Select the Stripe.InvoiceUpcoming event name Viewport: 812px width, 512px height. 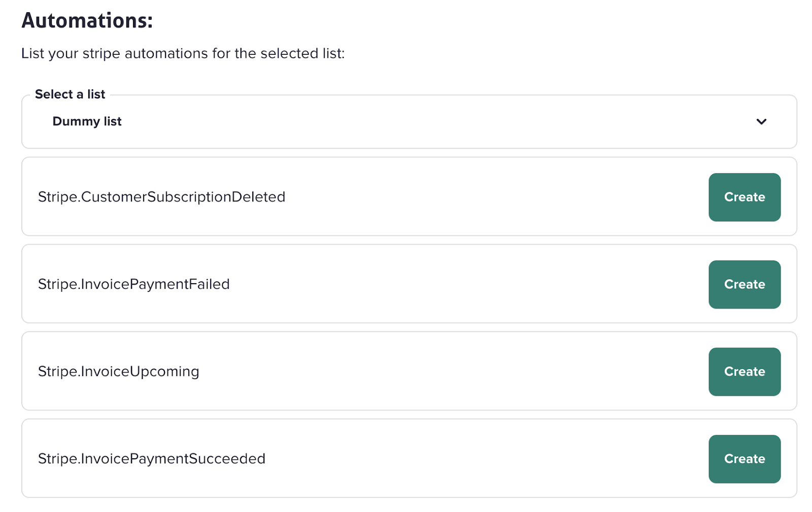coord(118,371)
